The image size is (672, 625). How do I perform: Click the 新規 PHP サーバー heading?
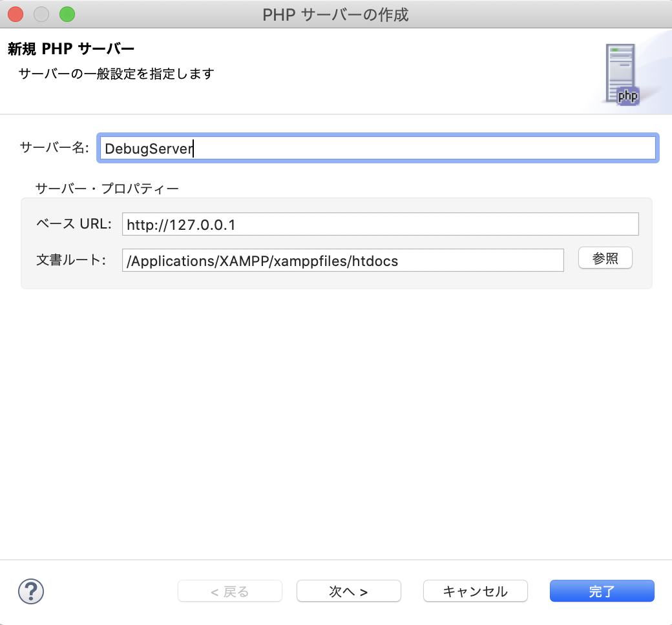pyautogui.click(x=71, y=49)
